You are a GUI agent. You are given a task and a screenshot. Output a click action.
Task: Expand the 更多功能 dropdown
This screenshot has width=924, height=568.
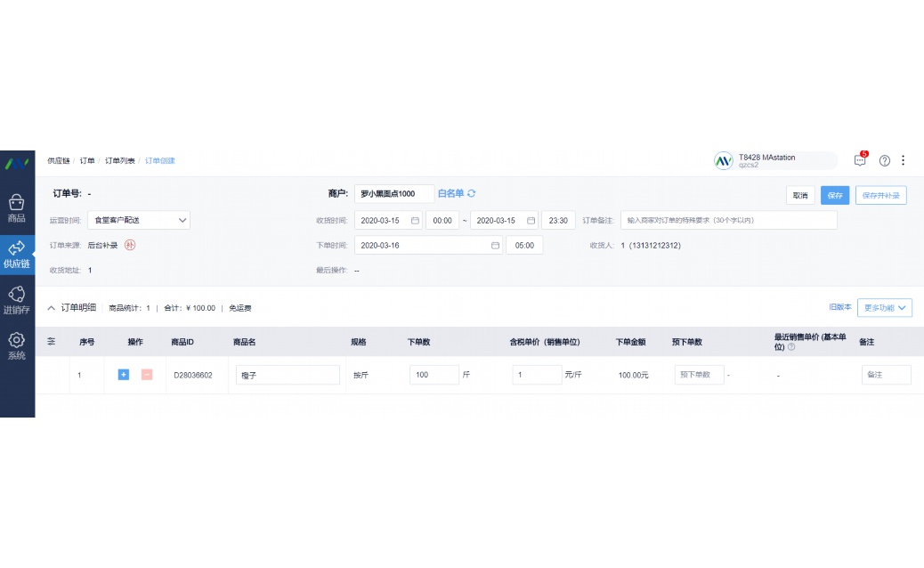point(884,308)
